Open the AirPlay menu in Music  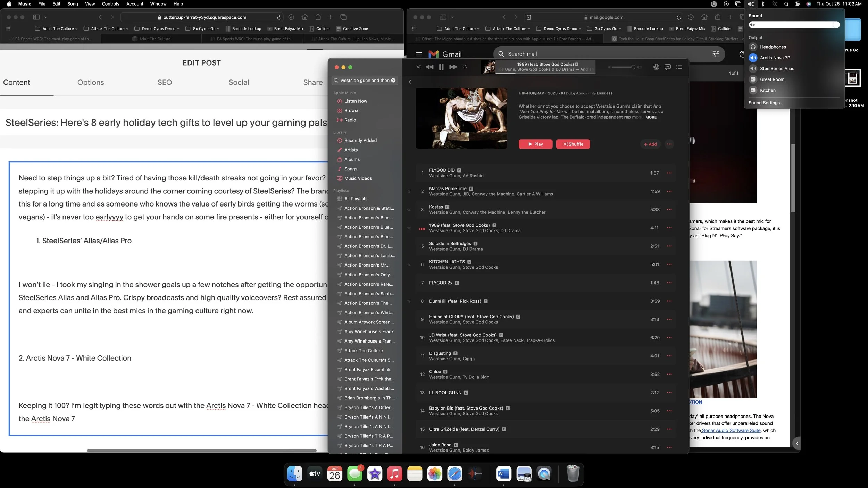pos(656,67)
